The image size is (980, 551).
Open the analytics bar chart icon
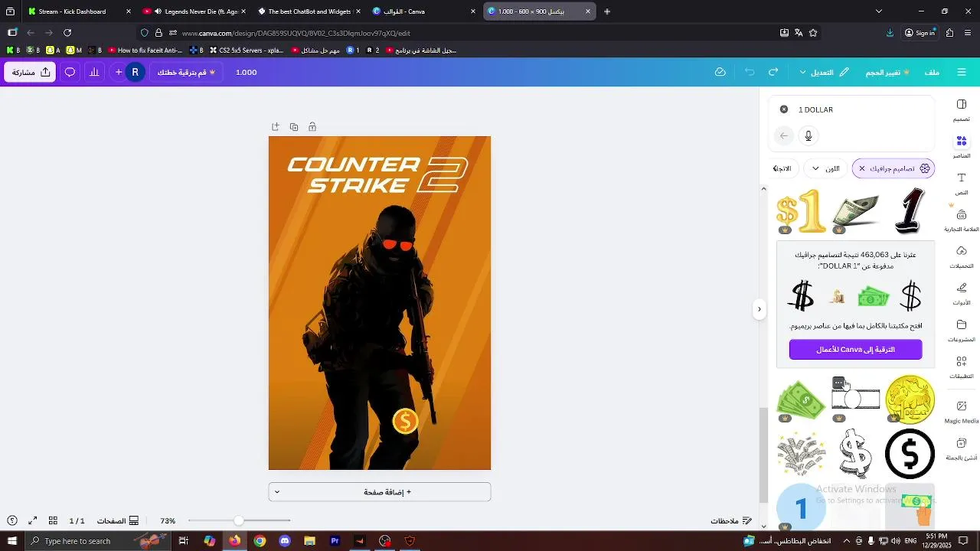(x=94, y=72)
